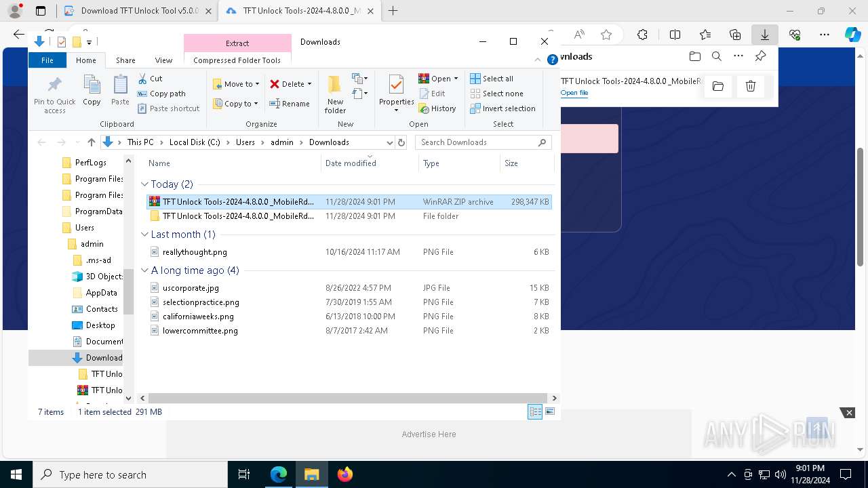Go up one folder level arrow
The image size is (868, 488).
point(92,142)
